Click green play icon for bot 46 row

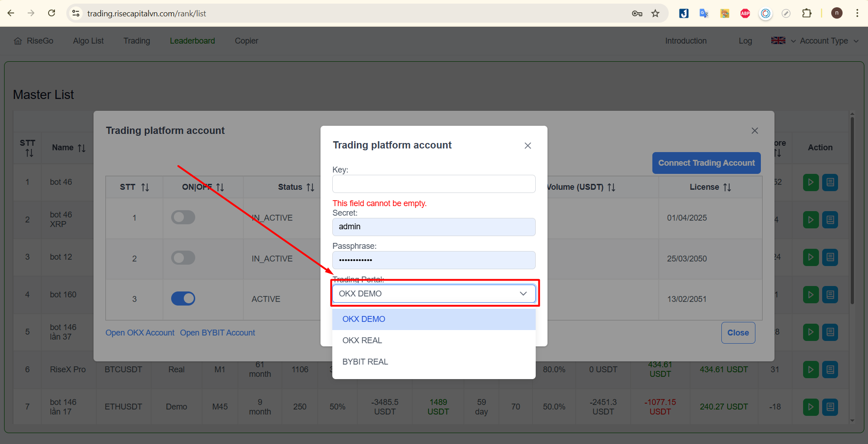coord(811,183)
